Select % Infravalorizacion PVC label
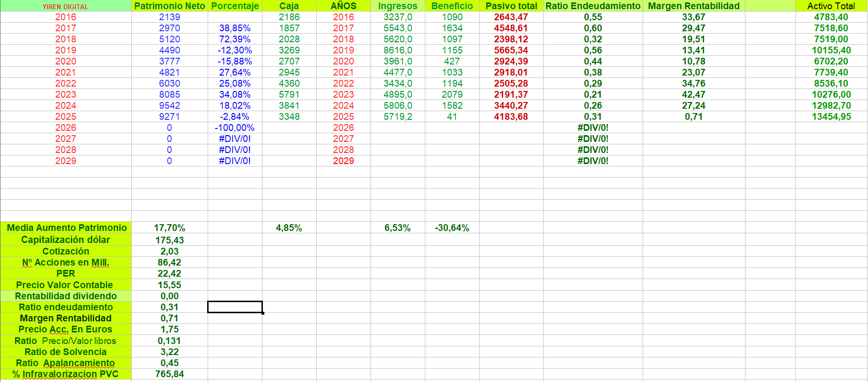Viewport: 868px width, 382px height. (66, 374)
